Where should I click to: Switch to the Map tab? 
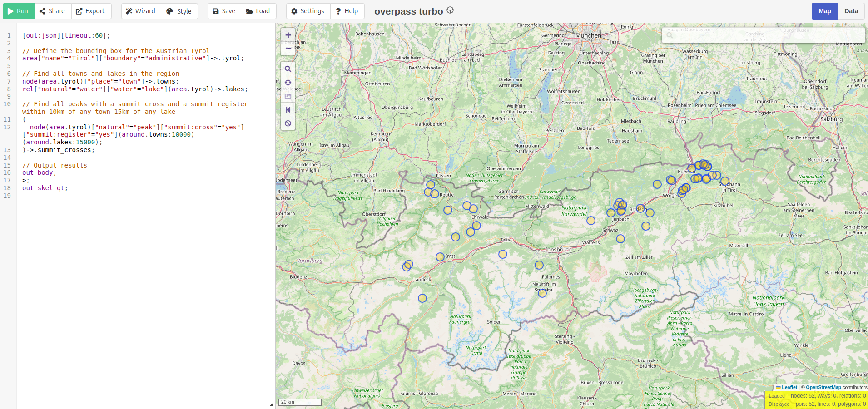(824, 11)
